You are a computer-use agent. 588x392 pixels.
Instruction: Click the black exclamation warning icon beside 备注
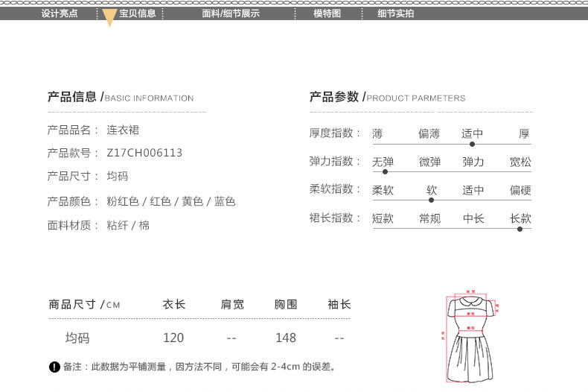click(x=54, y=367)
